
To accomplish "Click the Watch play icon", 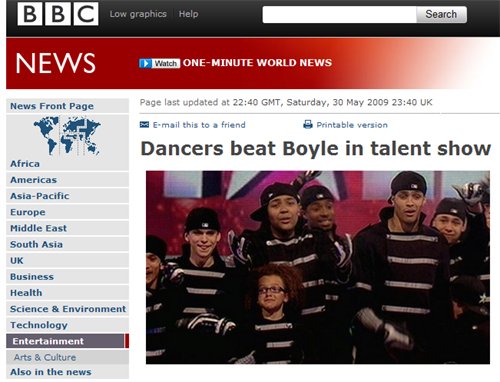I will (145, 63).
